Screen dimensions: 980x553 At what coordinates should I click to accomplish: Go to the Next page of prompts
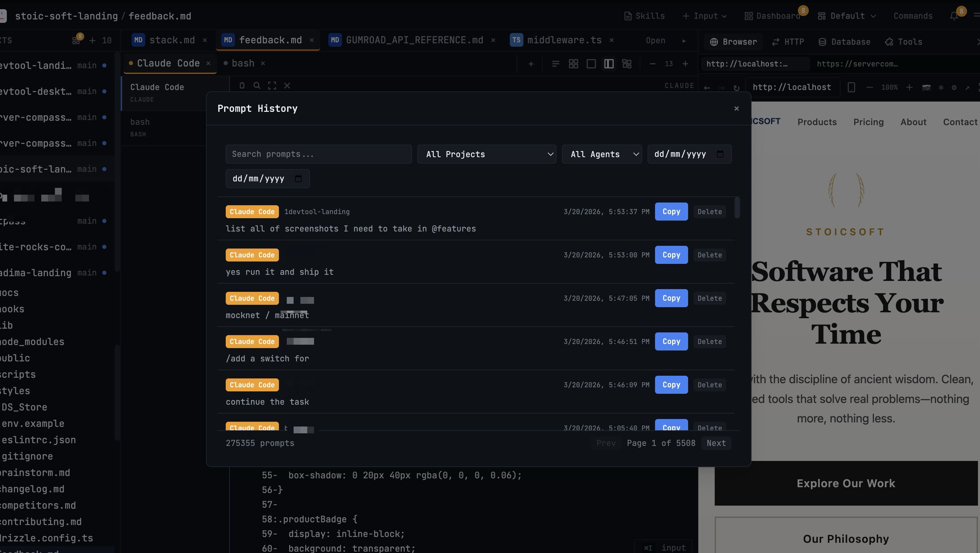pos(716,443)
